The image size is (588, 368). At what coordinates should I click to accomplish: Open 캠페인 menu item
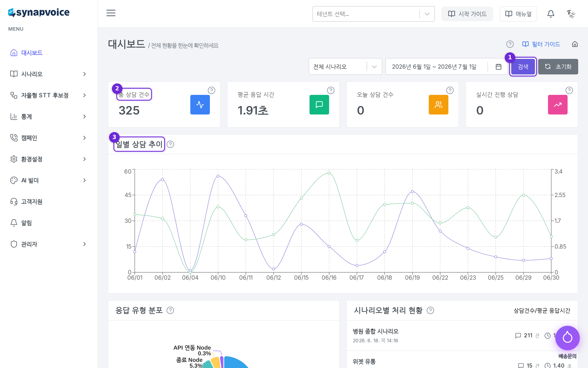pos(29,138)
